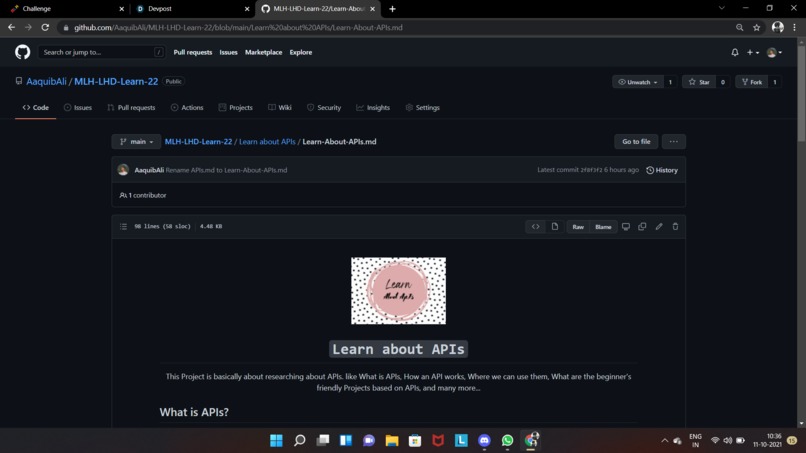The height and width of the screenshot is (453, 806).
Task: Click Explore in the top navigation
Action: click(301, 52)
